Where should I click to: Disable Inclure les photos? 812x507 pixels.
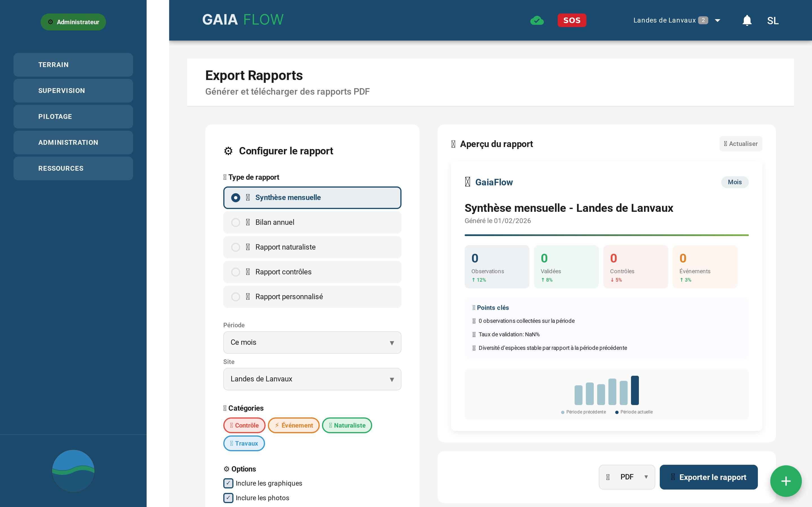coord(228,498)
